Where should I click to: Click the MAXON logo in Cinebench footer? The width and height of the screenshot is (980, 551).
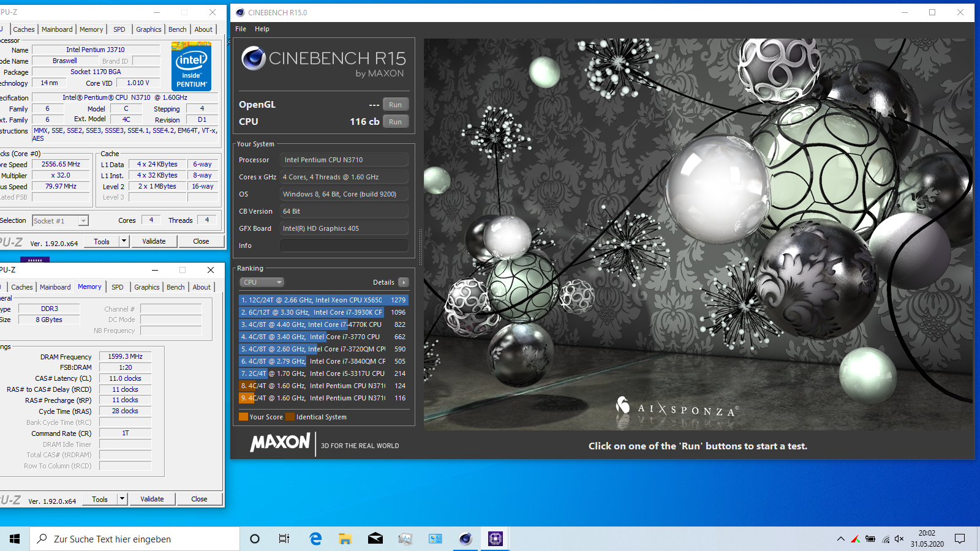[280, 443]
